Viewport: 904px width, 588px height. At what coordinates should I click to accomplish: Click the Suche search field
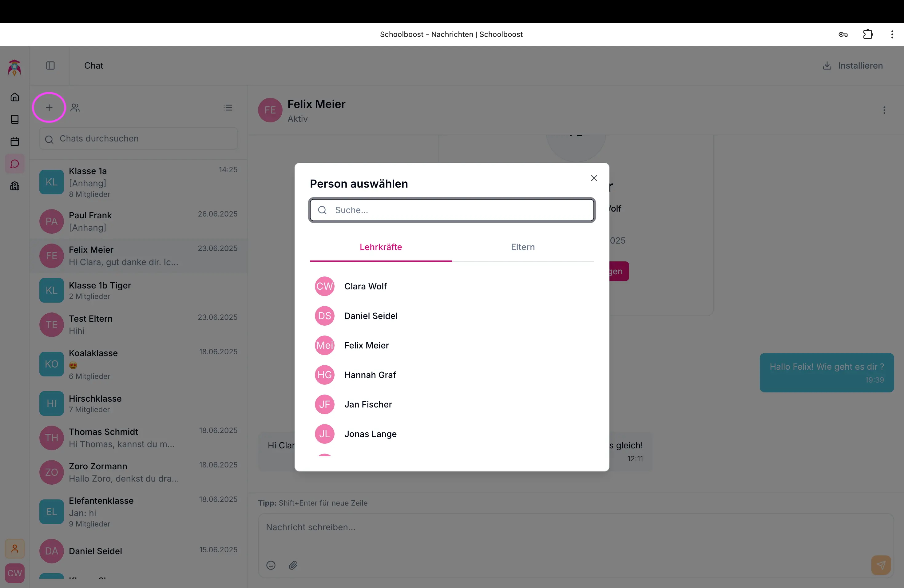pos(452,210)
